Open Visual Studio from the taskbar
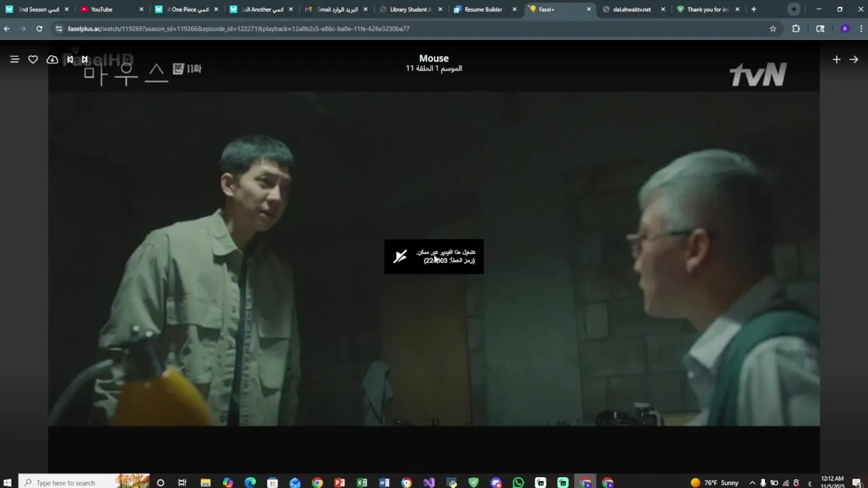 click(429, 483)
